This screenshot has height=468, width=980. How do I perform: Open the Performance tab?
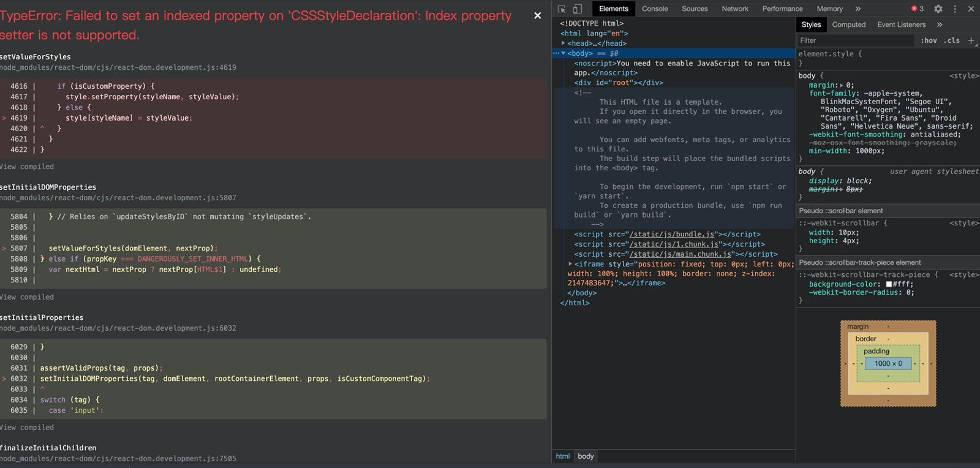click(x=782, y=9)
